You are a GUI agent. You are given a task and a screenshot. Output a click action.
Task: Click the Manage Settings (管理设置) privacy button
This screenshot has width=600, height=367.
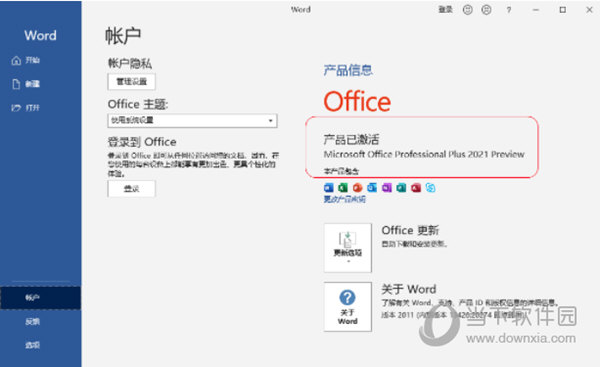[x=131, y=82]
